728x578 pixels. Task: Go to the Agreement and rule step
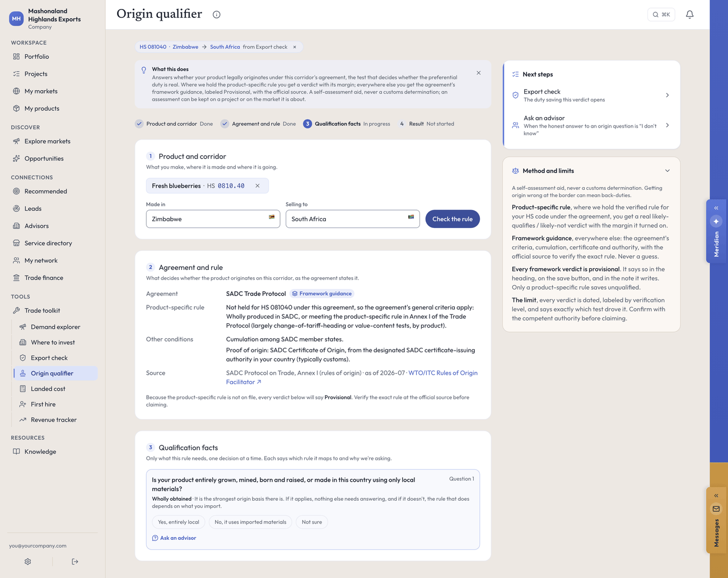(x=258, y=124)
